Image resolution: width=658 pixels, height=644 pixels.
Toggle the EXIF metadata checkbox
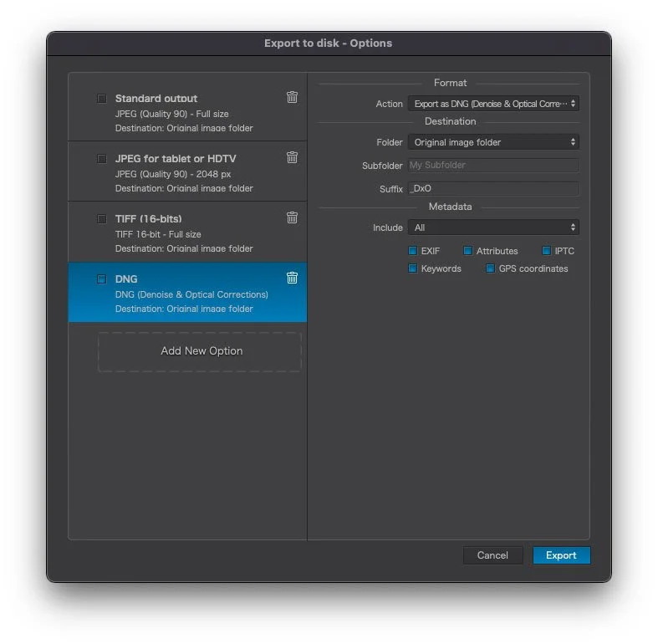tap(413, 251)
